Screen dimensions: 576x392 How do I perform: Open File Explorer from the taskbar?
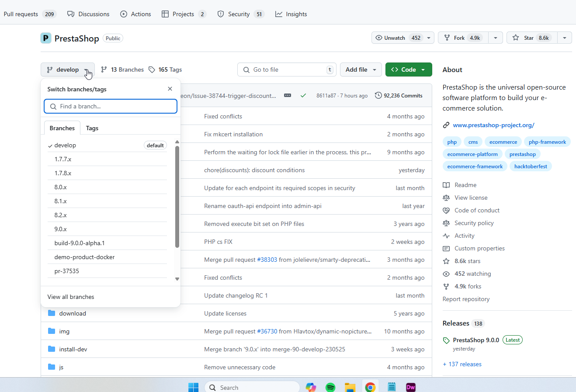[350, 387]
